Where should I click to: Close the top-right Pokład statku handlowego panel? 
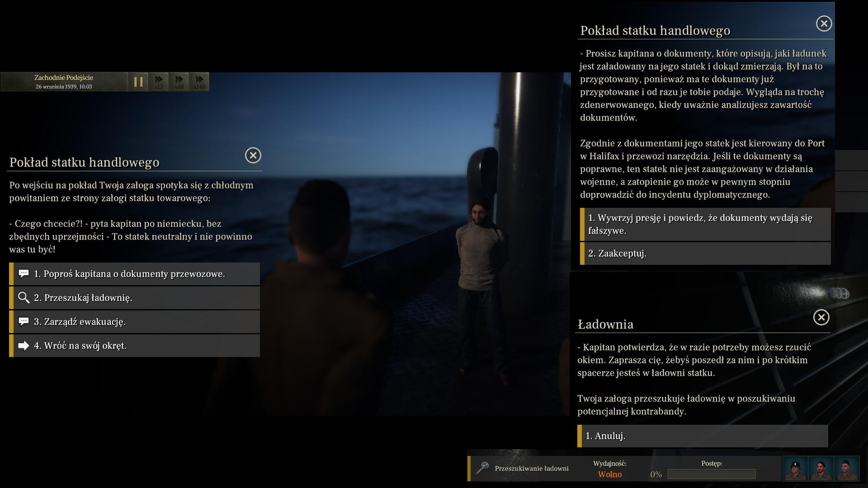(x=824, y=23)
